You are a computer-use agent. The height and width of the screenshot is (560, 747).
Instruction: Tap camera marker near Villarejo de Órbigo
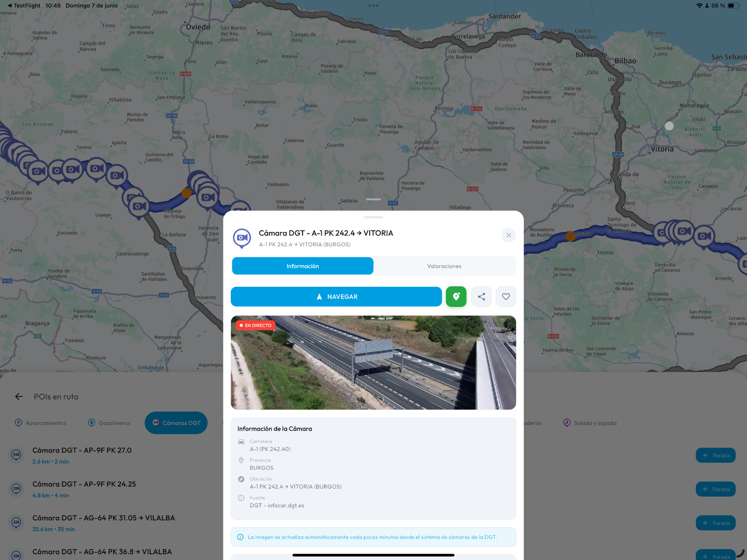click(x=139, y=206)
